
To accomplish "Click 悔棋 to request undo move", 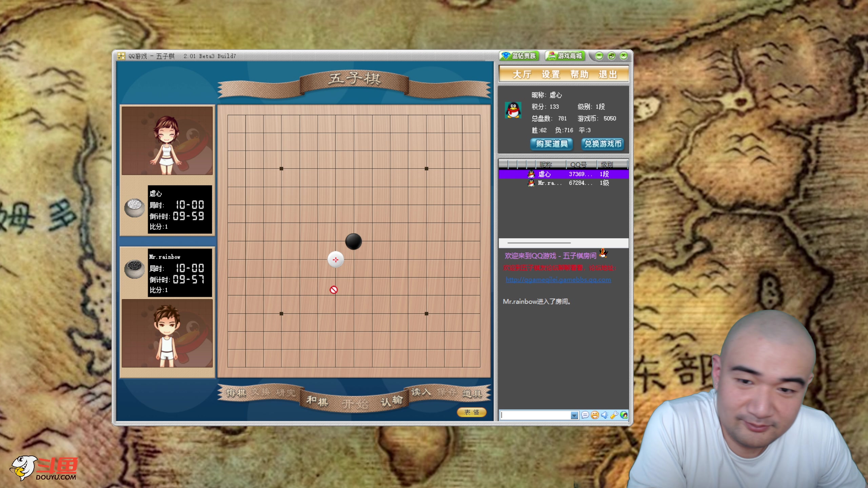I will point(236,393).
